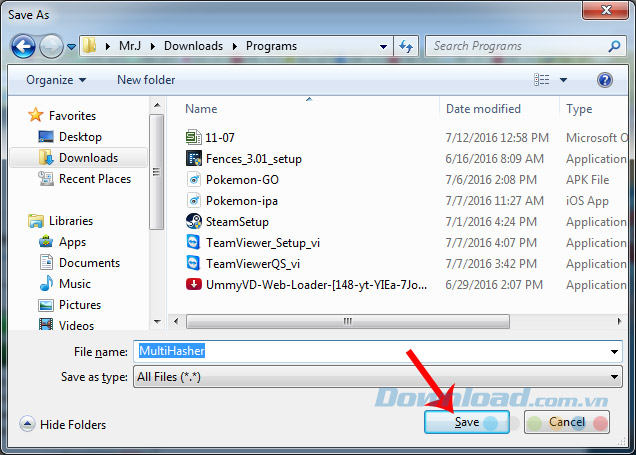Sort files by Type column
The image size is (636, 455).
pos(579,109)
